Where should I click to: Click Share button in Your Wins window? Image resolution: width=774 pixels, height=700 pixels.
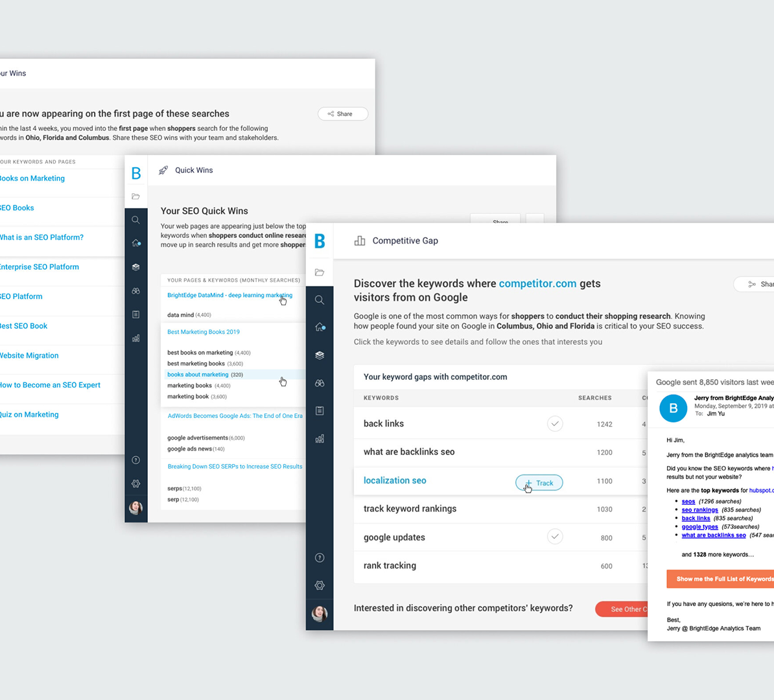[x=343, y=114]
